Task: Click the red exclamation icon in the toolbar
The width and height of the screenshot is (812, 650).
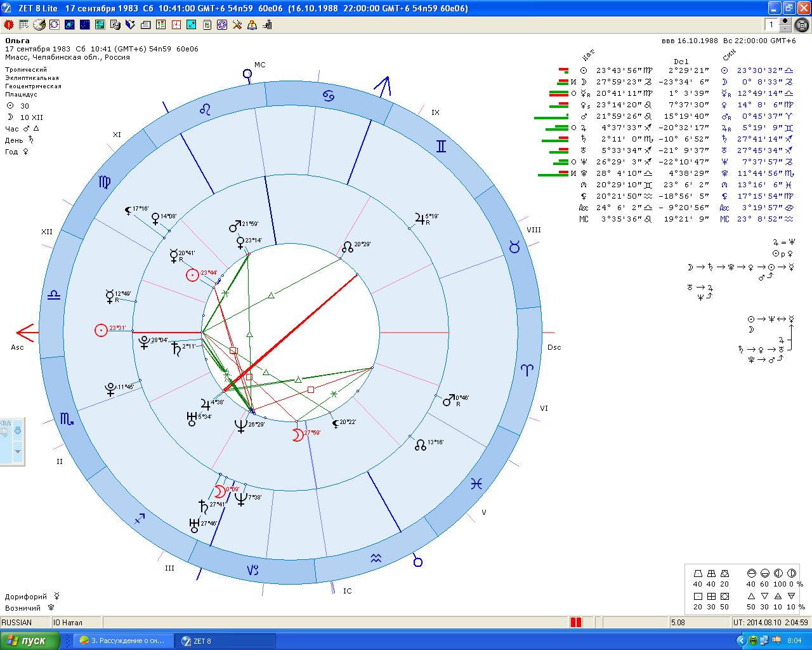Action: point(9,25)
